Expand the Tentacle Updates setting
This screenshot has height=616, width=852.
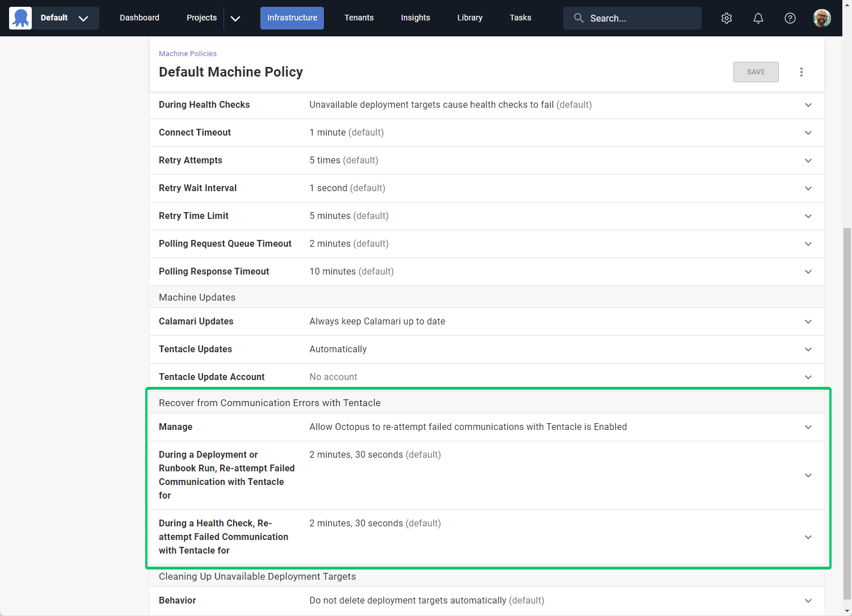pyautogui.click(x=808, y=349)
